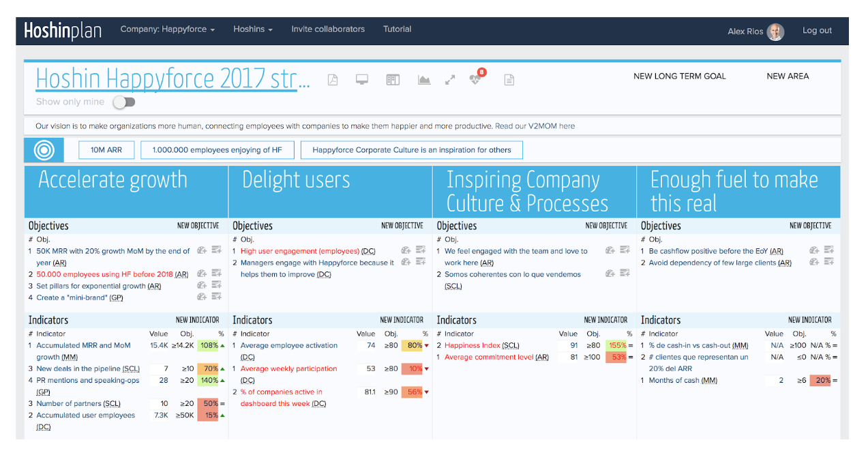Click the green 108% indicator cell

[x=209, y=346]
